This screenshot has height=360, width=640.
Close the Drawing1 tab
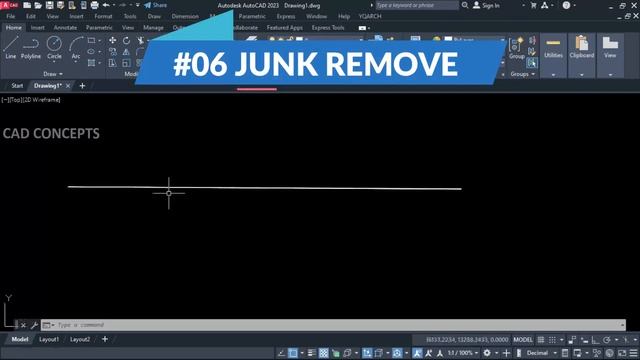68,86
